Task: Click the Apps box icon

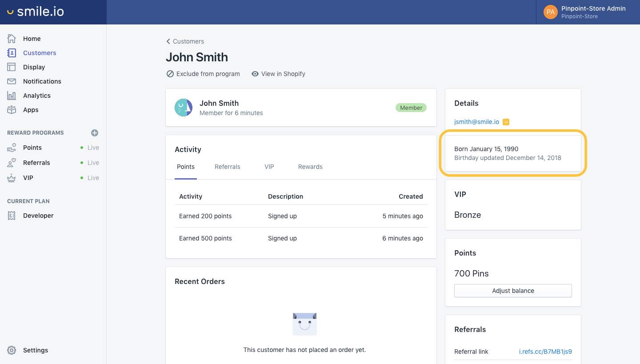Action: (12, 110)
